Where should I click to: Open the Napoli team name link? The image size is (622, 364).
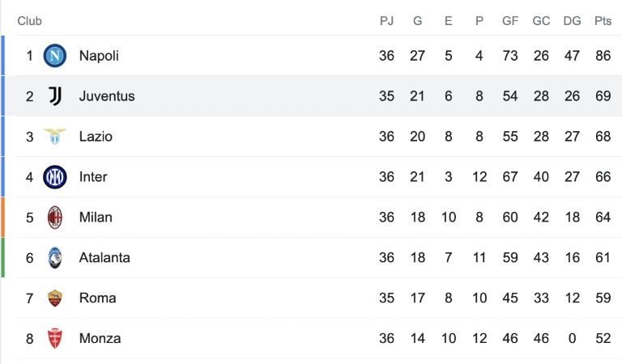[99, 56]
